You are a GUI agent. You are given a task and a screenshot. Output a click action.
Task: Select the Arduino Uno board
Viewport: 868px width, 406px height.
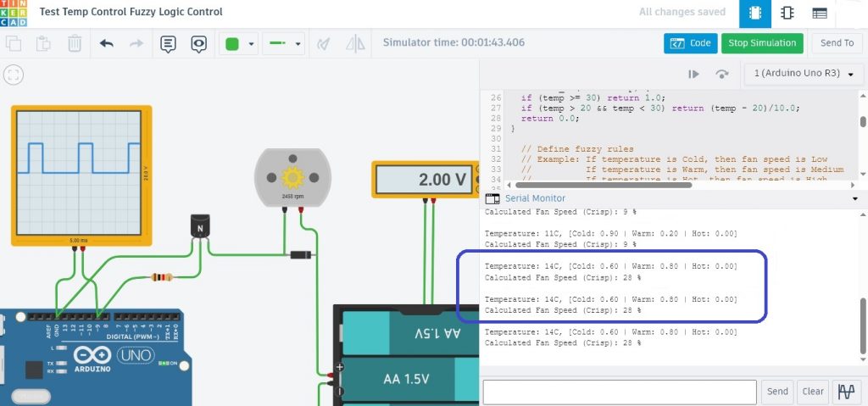coord(96,357)
